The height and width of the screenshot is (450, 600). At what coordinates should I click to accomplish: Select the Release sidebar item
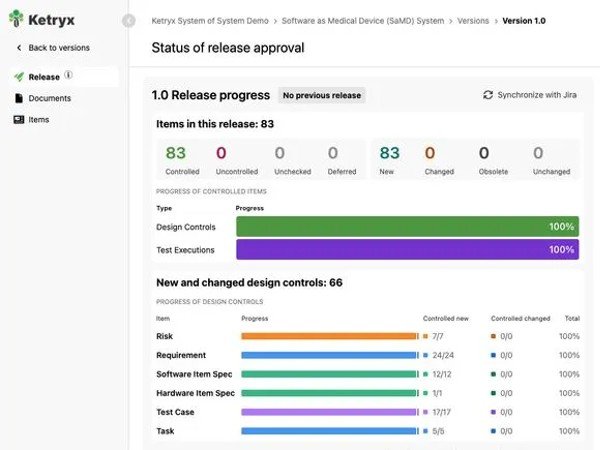(44, 76)
